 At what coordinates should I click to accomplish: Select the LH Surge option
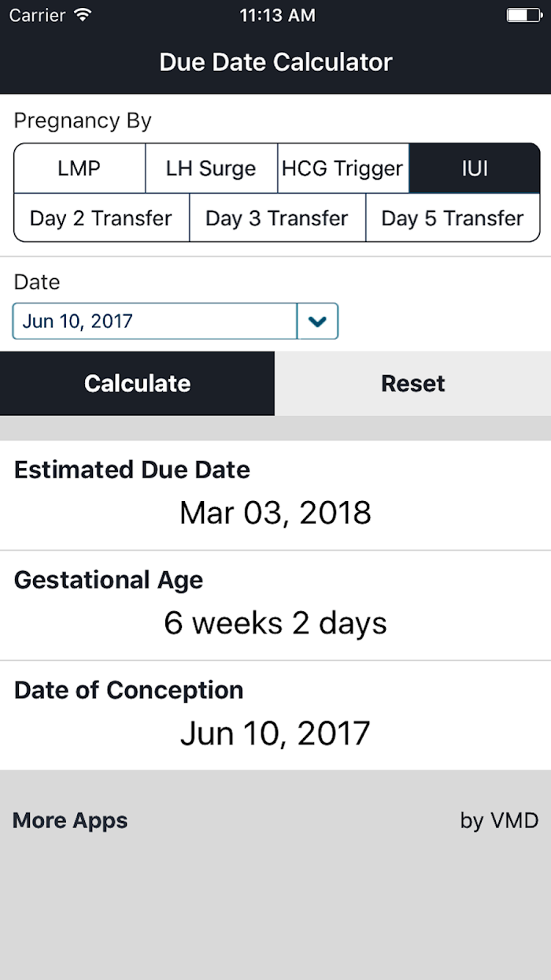211,169
